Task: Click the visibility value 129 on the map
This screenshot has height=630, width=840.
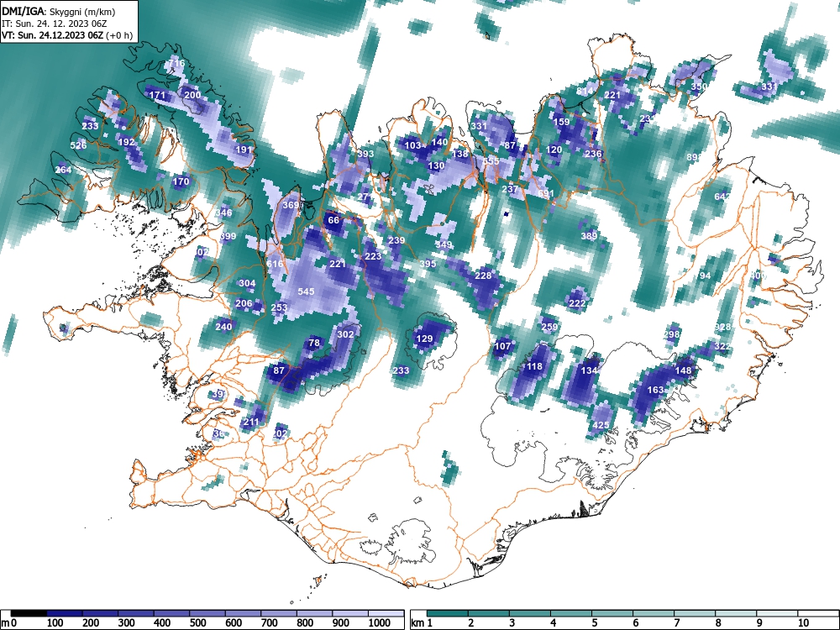Action: pos(424,339)
